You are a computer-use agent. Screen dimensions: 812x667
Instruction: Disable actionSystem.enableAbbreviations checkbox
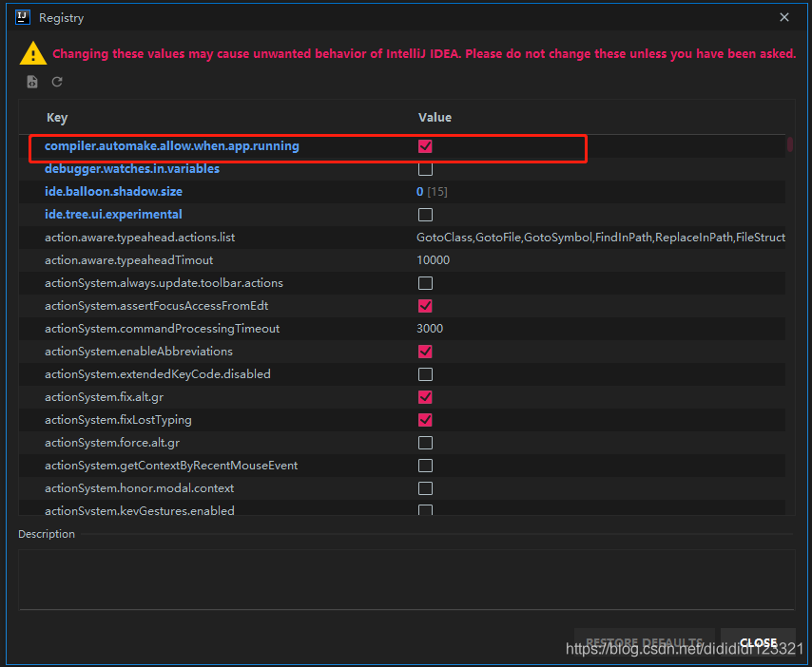pyautogui.click(x=425, y=352)
